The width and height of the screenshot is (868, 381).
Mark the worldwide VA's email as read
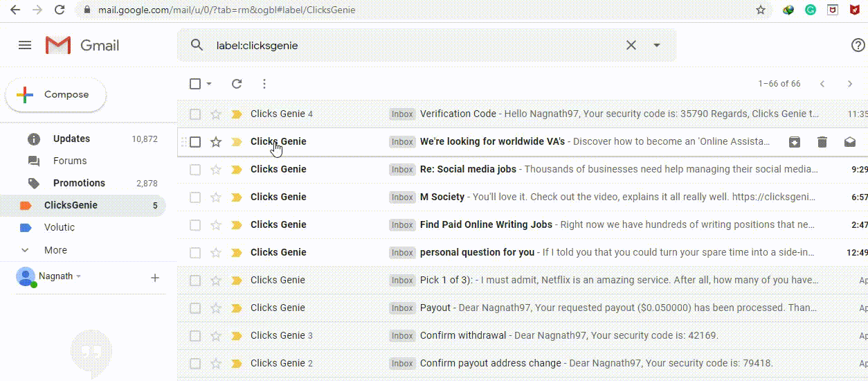[850, 142]
